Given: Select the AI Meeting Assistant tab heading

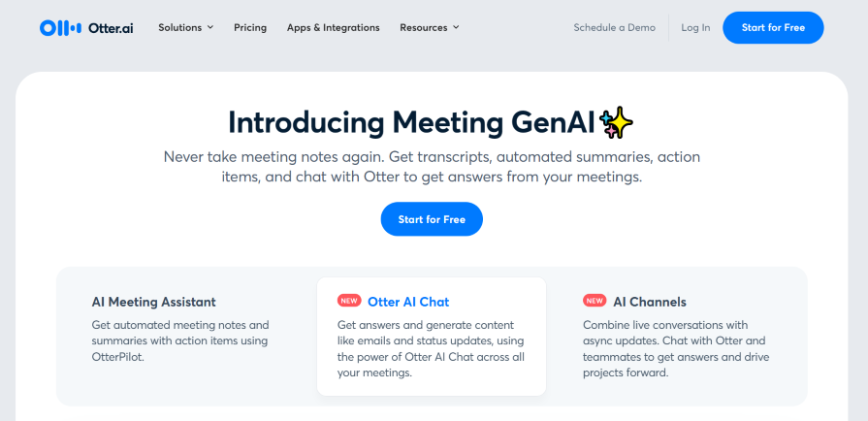Looking at the screenshot, I should pos(153,302).
